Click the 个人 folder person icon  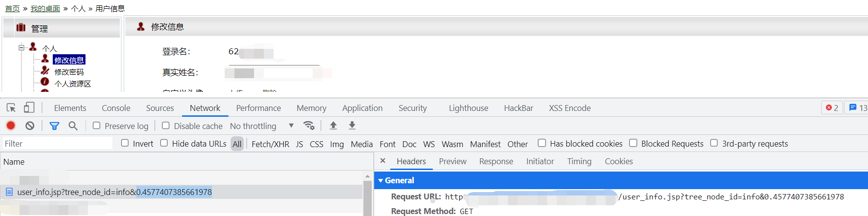click(33, 46)
